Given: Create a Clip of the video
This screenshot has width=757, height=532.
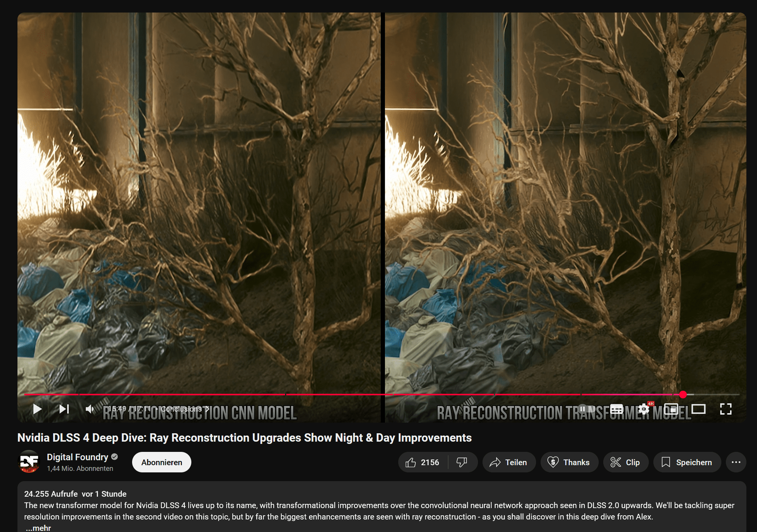Looking at the screenshot, I should click(625, 462).
